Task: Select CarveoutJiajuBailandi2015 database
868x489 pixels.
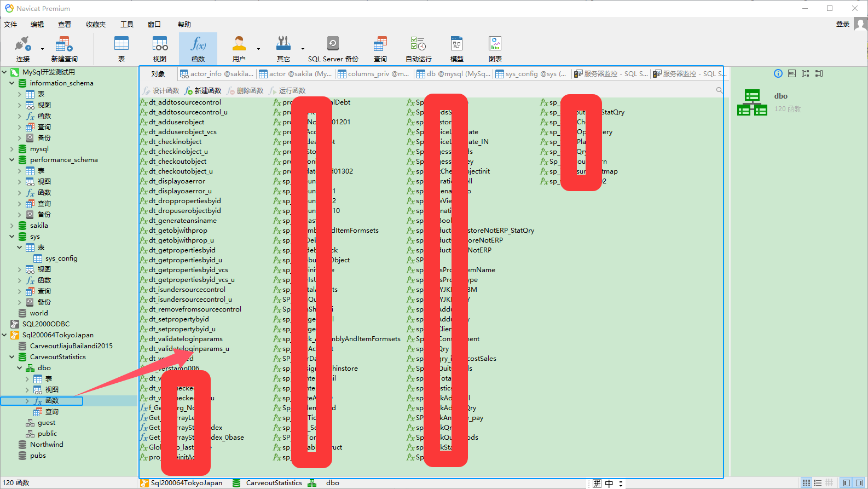Action: click(x=71, y=346)
